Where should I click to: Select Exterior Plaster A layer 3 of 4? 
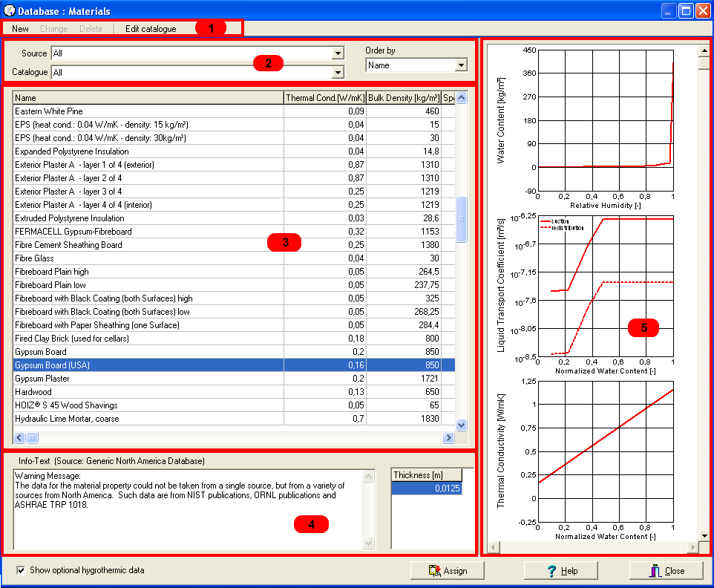click(x=234, y=192)
